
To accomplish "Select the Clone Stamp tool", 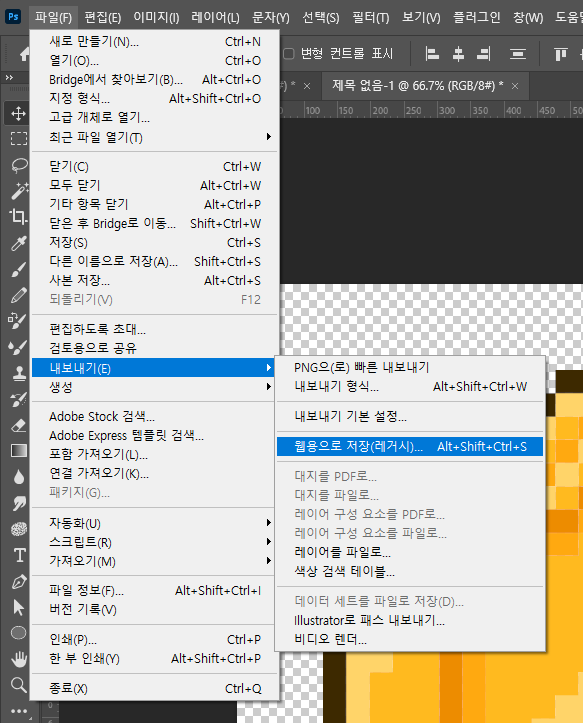I will [x=18, y=373].
